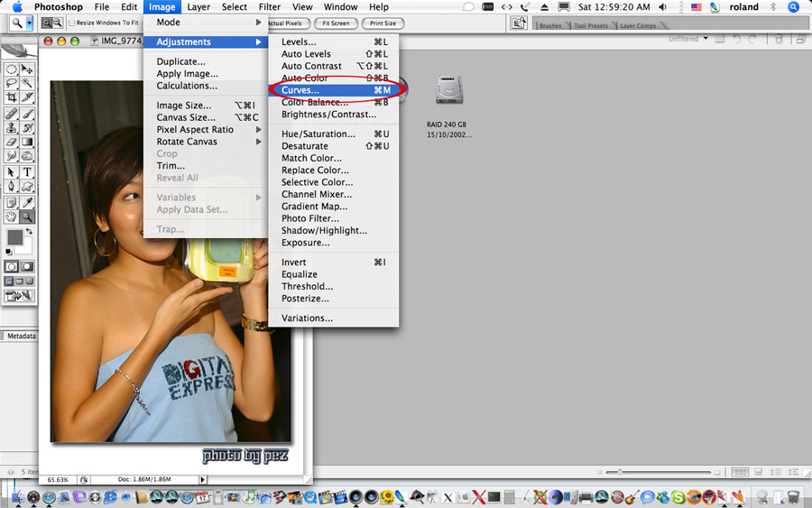This screenshot has height=508, width=812.
Task: Click the Fit Screen button
Action: 336,23
